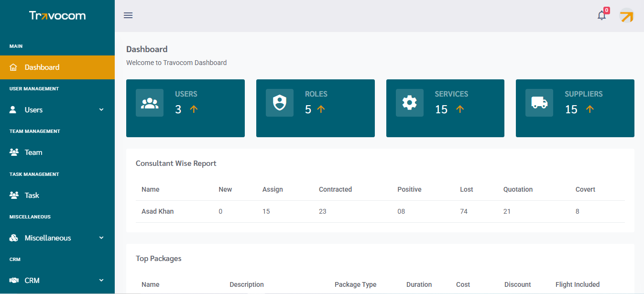Click the consultant name Asad Khan

pyautogui.click(x=157, y=211)
